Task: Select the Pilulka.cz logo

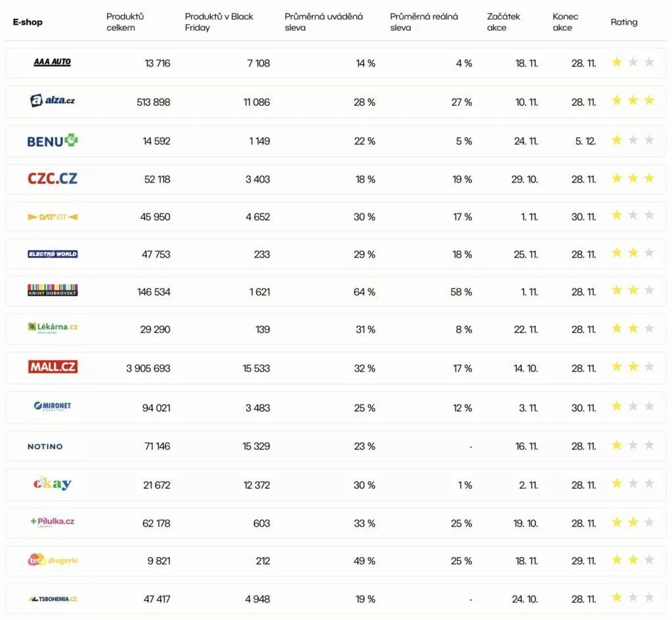Action: click(52, 522)
